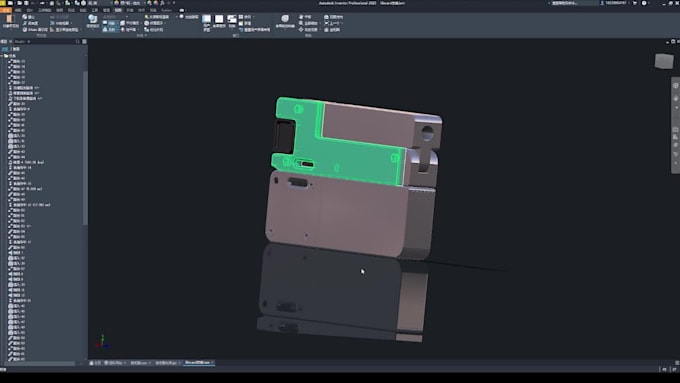
Task: Click the Save icon in quick access
Action: (x=26, y=3)
